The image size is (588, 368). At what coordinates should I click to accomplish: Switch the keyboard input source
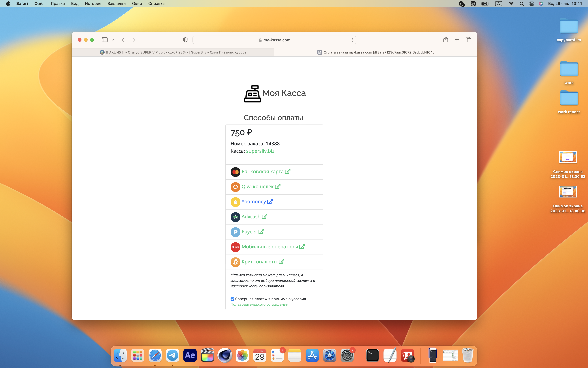pos(499,4)
